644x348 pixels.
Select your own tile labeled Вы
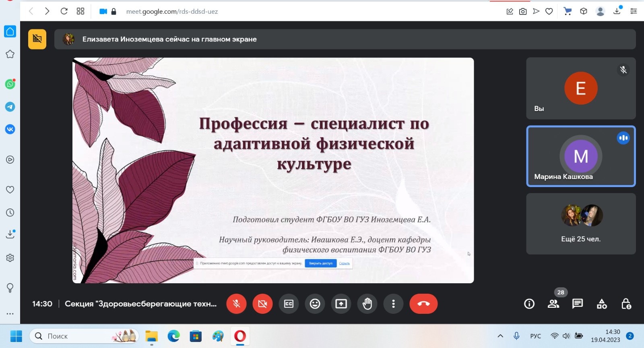point(581,88)
